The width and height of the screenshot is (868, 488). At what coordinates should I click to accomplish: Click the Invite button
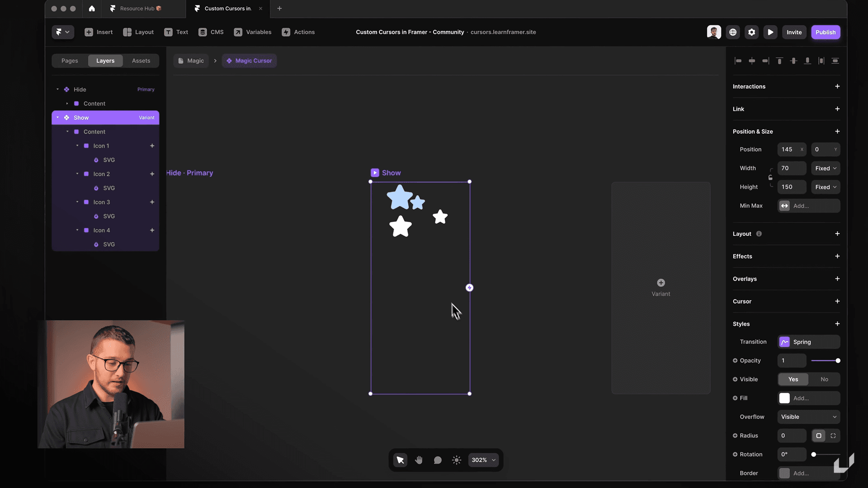(x=793, y=32)
